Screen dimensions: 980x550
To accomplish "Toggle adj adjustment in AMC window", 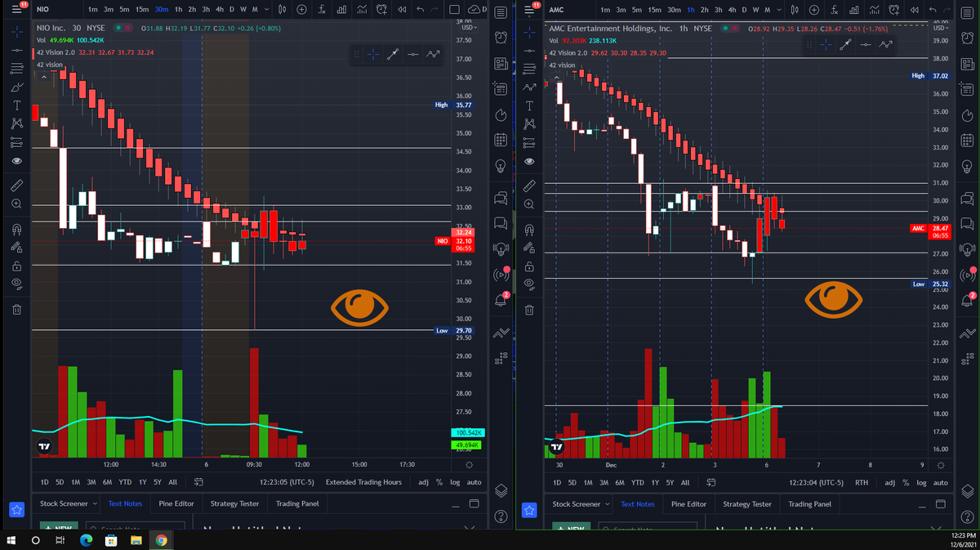I will (x=891, y=482).
